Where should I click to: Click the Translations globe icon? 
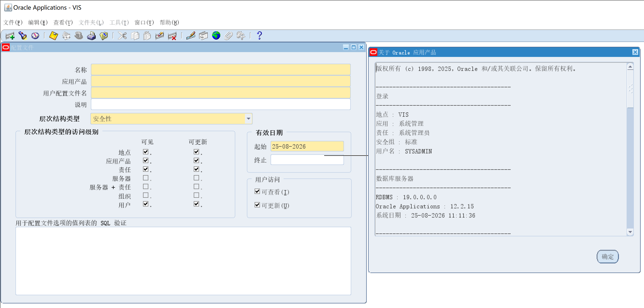pyautogui.click(x=216, y=36)
